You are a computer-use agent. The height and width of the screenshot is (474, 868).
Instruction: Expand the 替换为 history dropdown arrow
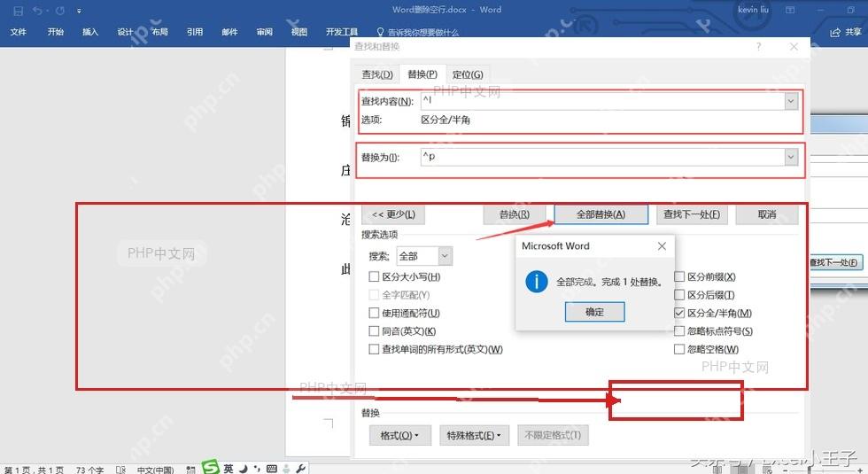[x=791, y=158]
